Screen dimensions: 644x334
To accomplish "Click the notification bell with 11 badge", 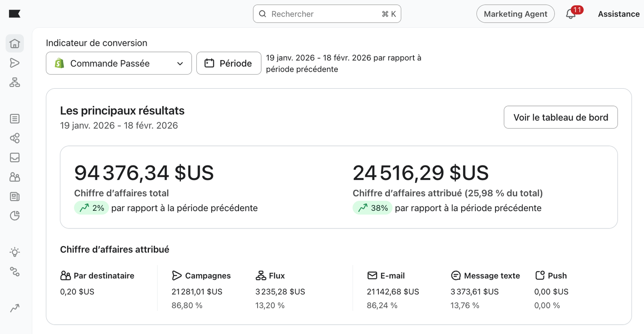I will pos(571,14).
